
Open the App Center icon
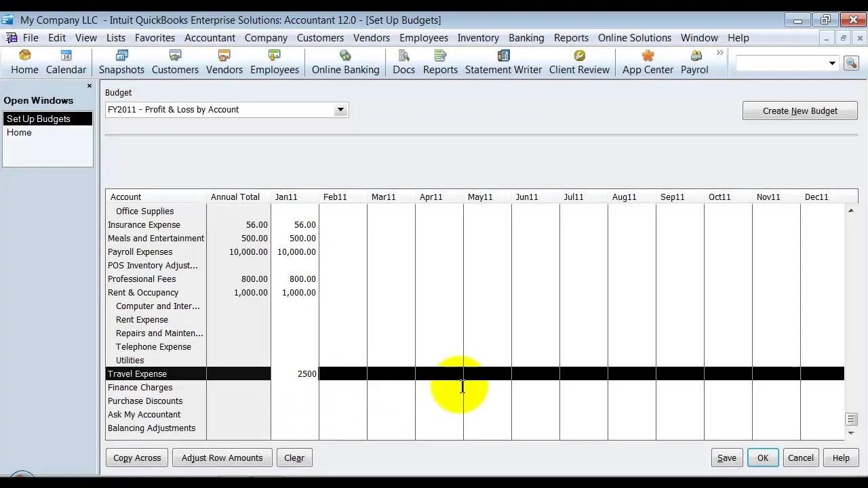pyautogui.click(x=648, y=62)
